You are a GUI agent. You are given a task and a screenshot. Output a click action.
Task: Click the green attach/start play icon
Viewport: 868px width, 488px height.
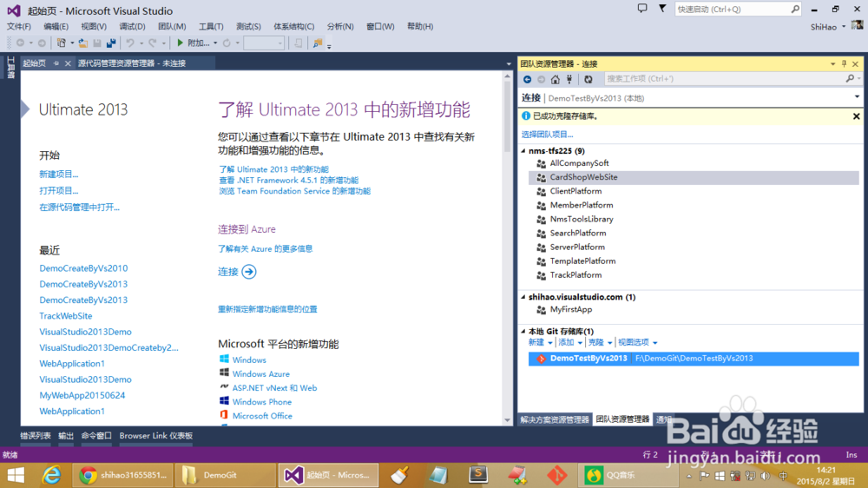(x=180, y=43)
